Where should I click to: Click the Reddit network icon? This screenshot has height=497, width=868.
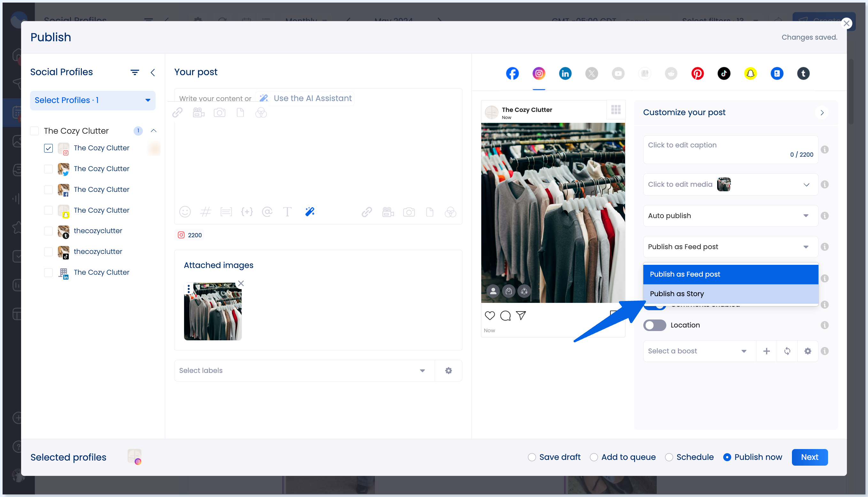point(671,73)
